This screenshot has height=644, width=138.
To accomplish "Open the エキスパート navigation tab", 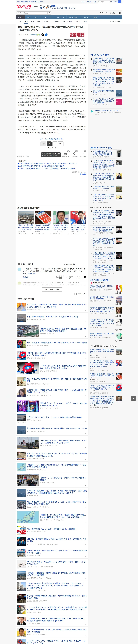I will point(48,17).
